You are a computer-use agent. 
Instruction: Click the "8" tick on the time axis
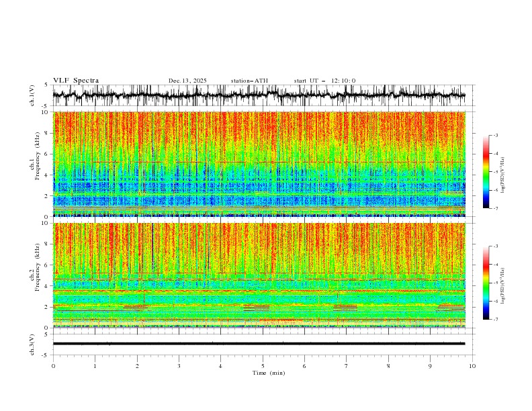[x=388, y=366]
